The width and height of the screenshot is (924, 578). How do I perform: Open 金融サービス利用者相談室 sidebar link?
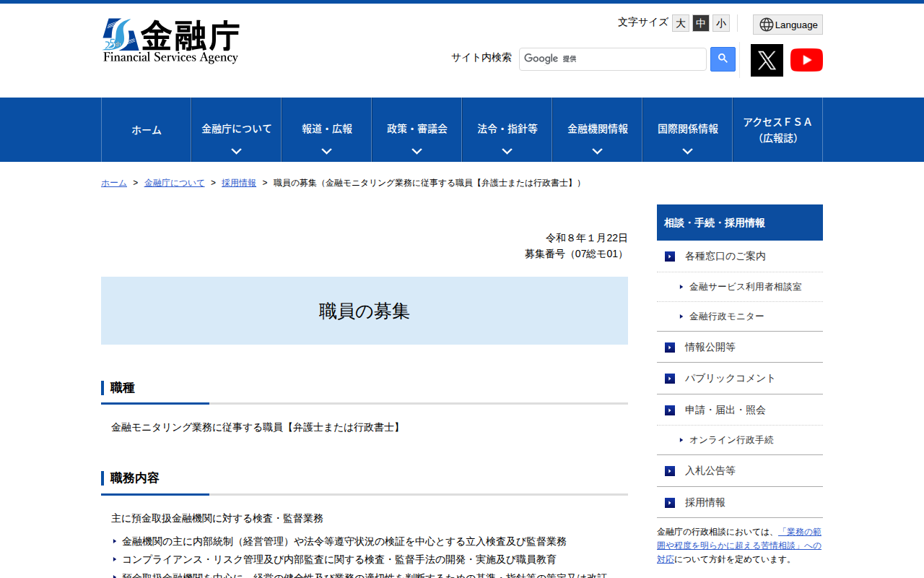click(x=745, y=287)
